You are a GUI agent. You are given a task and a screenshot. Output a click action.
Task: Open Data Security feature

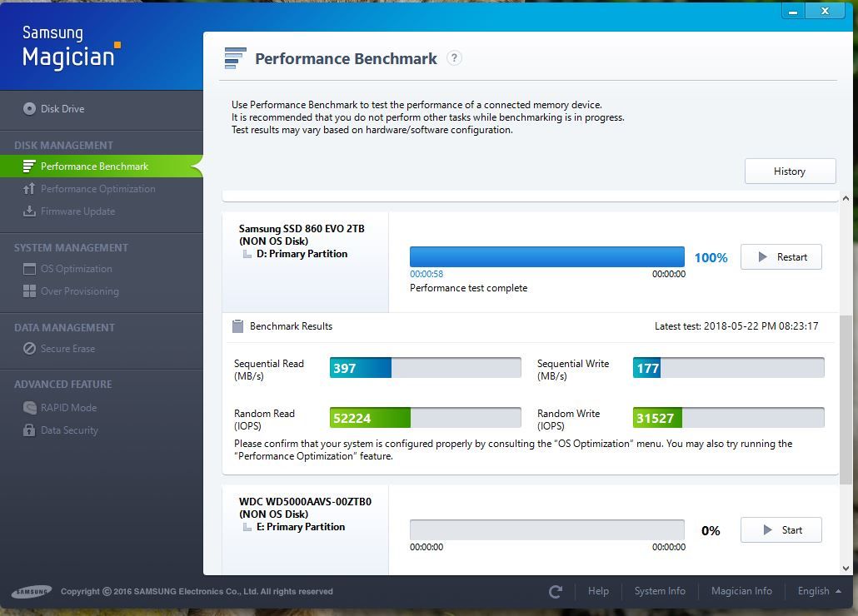pyautogui.click(x=69, y=430)
